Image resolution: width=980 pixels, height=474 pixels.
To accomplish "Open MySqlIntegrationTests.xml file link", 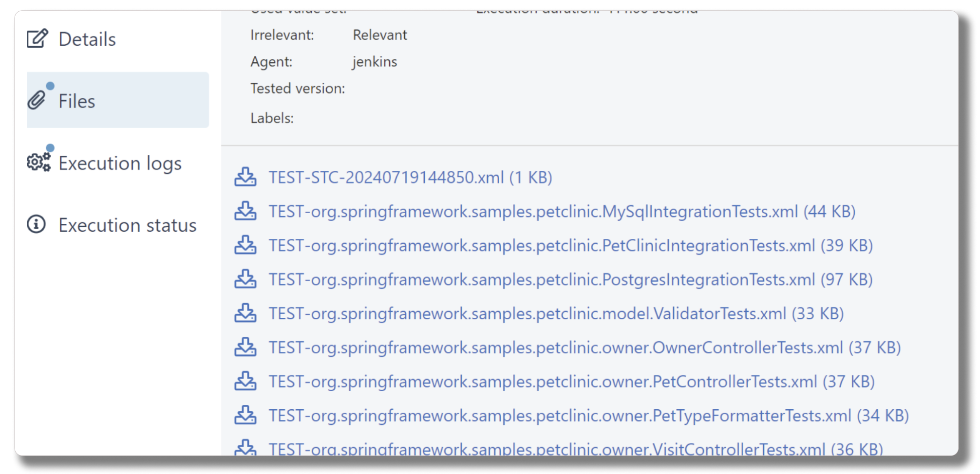I will [x=562, y=212].
